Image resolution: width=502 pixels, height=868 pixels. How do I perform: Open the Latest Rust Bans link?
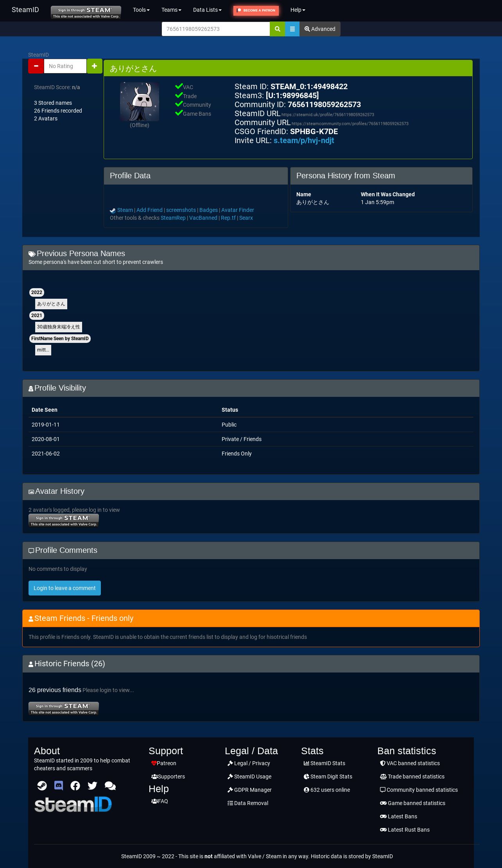click(405, 830)
